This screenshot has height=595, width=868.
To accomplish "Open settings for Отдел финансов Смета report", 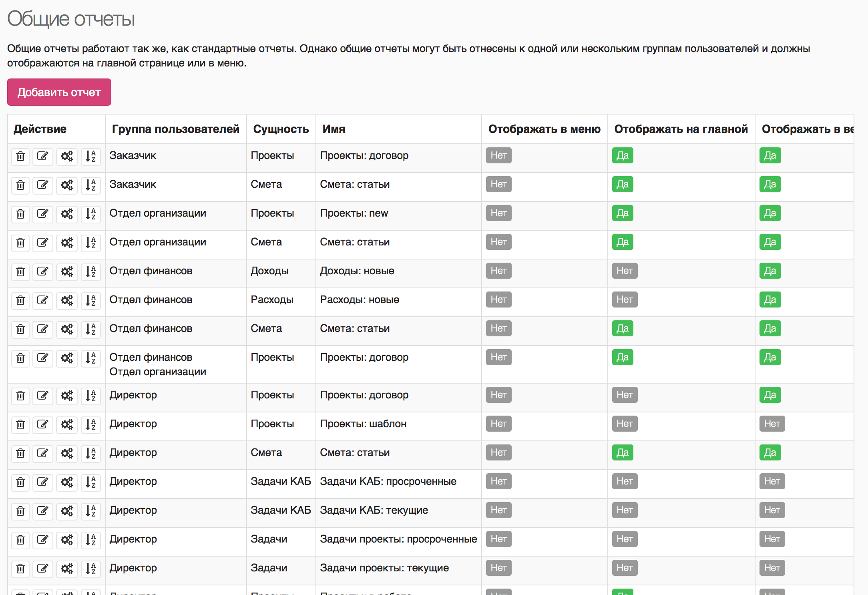I will 67,329.
